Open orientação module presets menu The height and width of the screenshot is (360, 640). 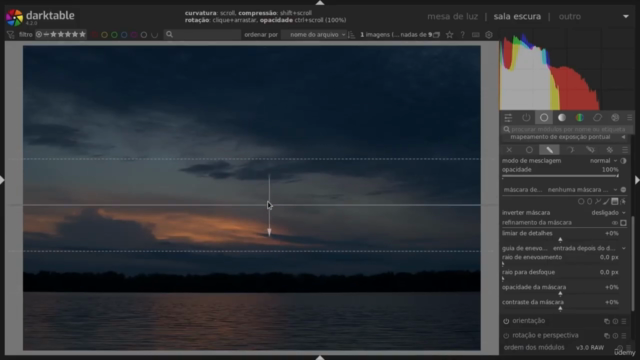coord(624,321)
